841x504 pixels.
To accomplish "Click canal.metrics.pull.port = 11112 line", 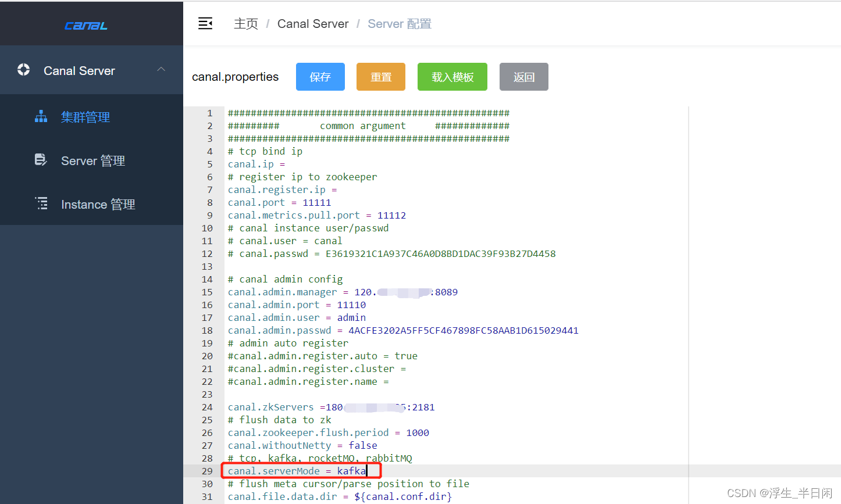I will click(317, 215).
